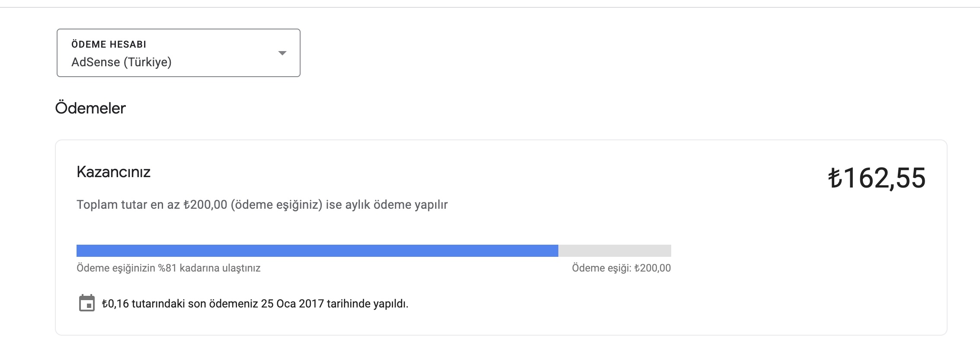Click the 'Toplam tutar en az' description text
The width and height of the screenshot is (980, 343).
click(x=128, y=204)
